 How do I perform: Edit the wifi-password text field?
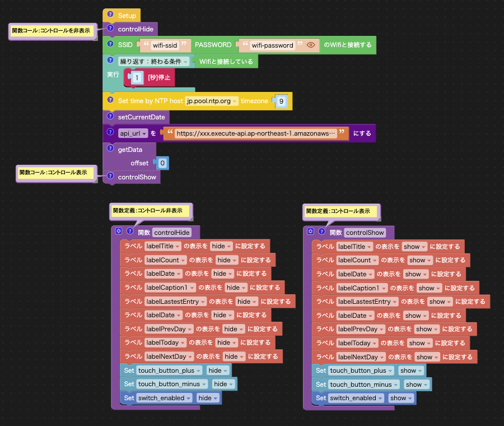click(272, 45)
